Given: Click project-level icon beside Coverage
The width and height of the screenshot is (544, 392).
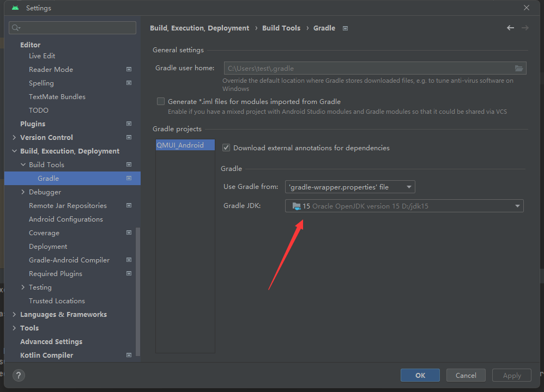Looking at the screenshot, I should click(x=129, y=232).
